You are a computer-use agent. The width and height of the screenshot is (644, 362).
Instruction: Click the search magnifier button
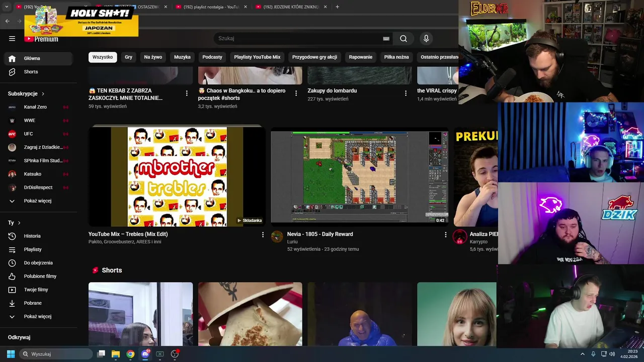(x=404, y=39)
